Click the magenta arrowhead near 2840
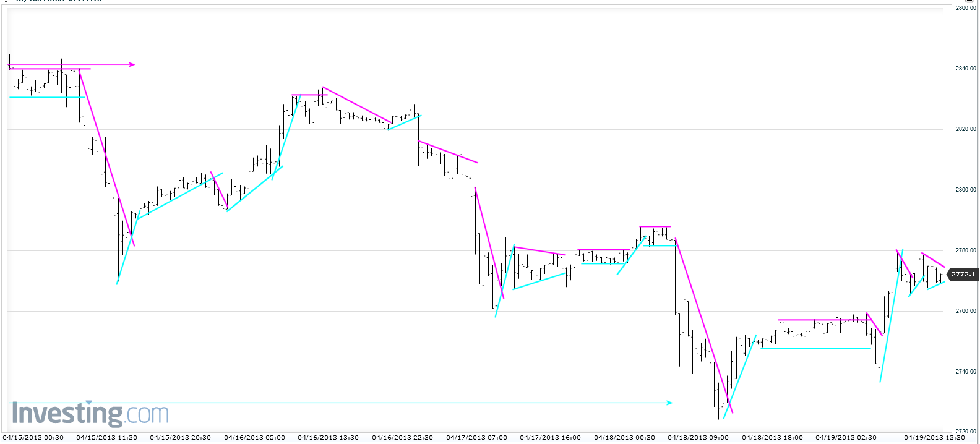Viewport: 980px width, 444px height. coord(132,64)
